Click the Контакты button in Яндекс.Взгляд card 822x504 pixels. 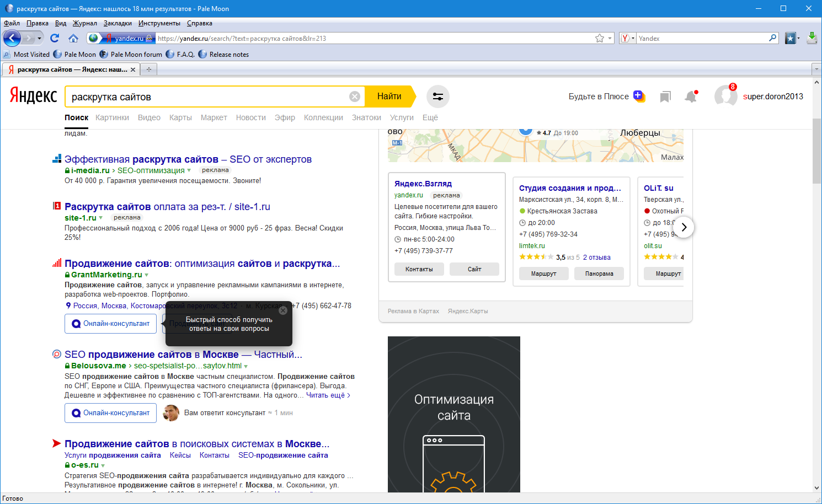click(419, 269)
